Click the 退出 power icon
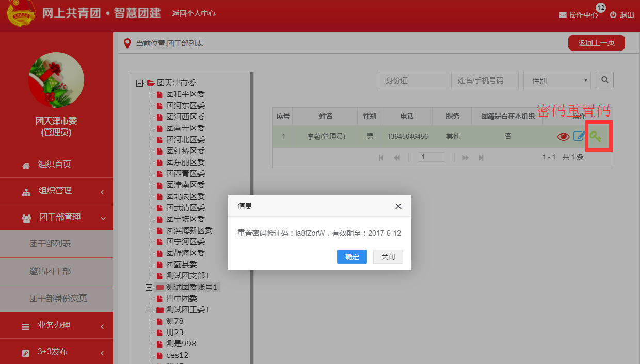This screenshot has height=364, width=640. tap(613, 15)
